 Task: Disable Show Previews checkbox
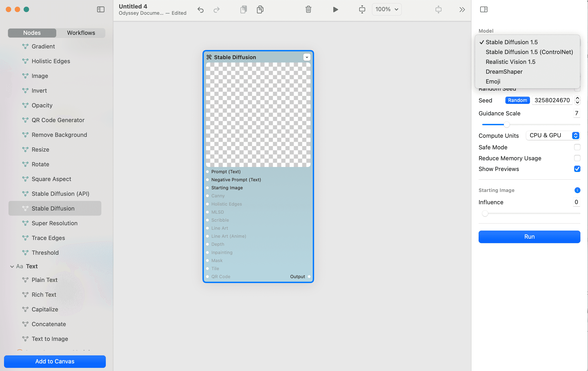pos(577,169)
